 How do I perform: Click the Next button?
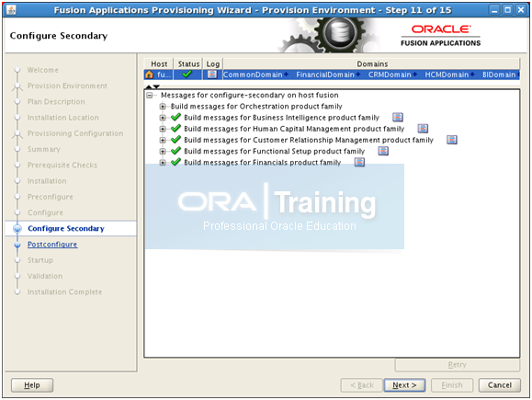404,385
